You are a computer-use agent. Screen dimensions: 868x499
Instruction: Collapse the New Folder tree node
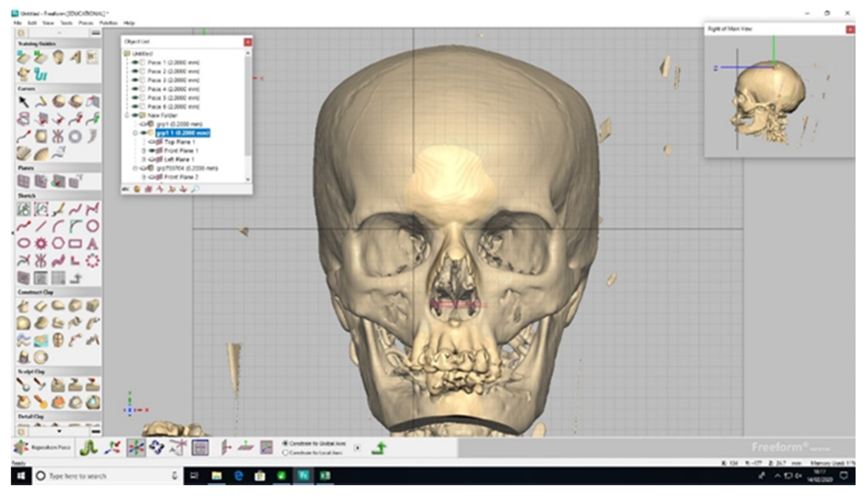(x=127, y=115)
